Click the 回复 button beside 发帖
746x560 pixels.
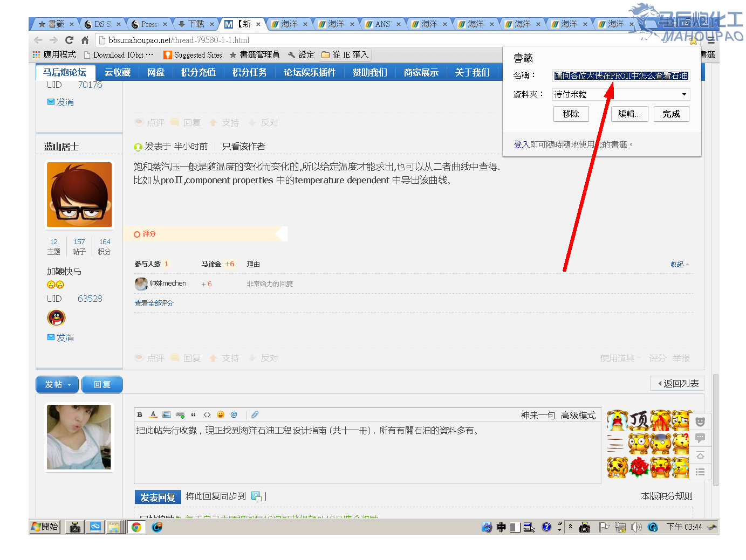(102, 384)
